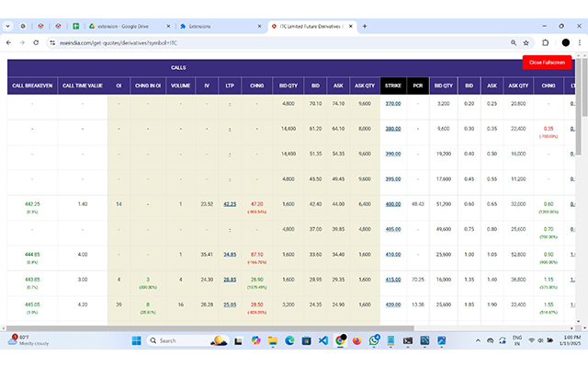Click the taskbar Search box
The image size is (588, 368).
click(x=187, y=340)
